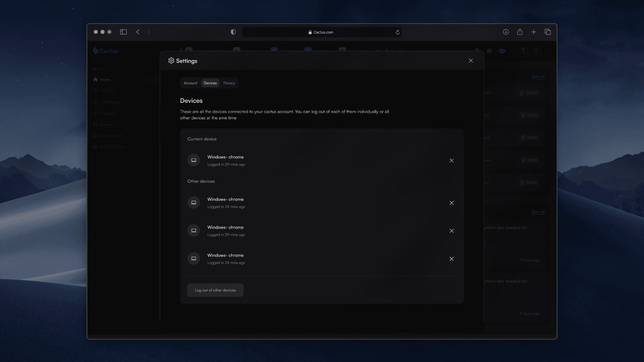Screen dimensions: 644x362
Task: Close the Settings dialog
Action: [471, 61]
